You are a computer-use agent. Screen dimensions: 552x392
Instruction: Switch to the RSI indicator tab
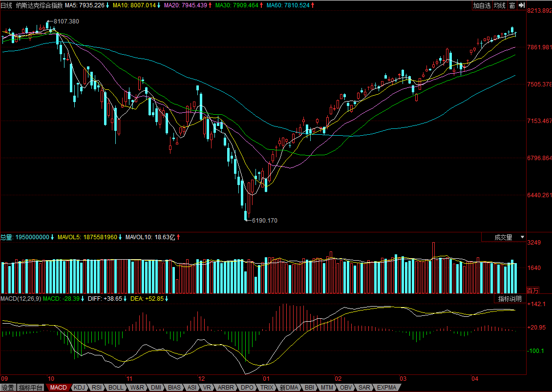(x=97, y=388)
